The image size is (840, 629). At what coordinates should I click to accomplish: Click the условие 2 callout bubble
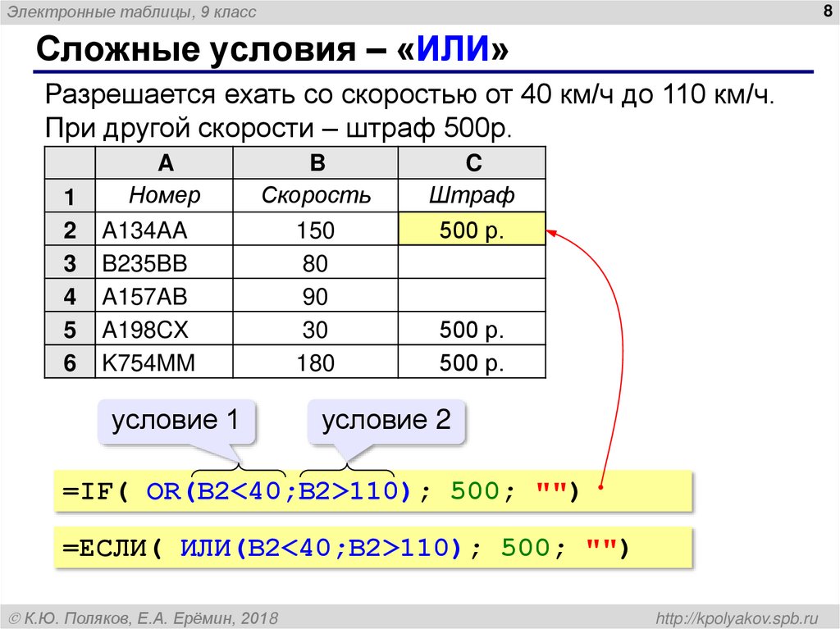click(x=386, y=419)
